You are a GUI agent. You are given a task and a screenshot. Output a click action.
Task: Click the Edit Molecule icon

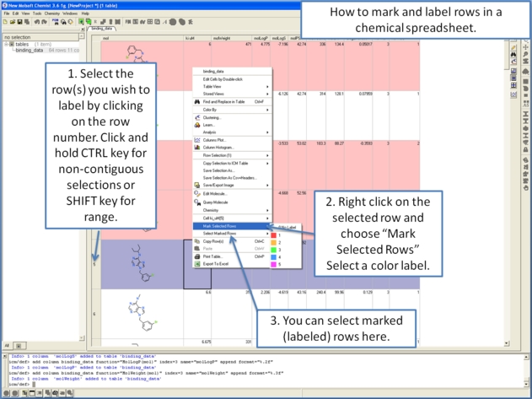[x=197, y=194]
